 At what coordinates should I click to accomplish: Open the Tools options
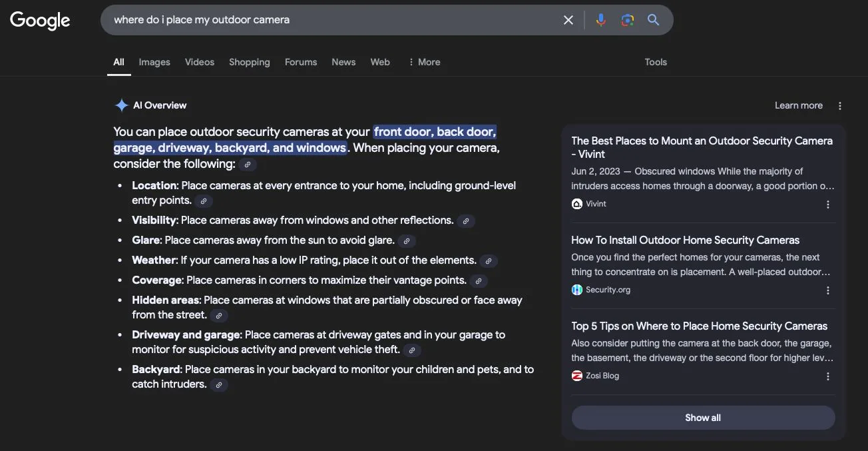coord(655,62)
